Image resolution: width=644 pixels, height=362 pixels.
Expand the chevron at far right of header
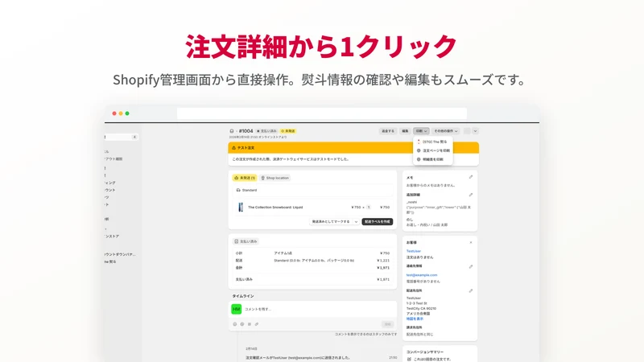tap(475, 131)
